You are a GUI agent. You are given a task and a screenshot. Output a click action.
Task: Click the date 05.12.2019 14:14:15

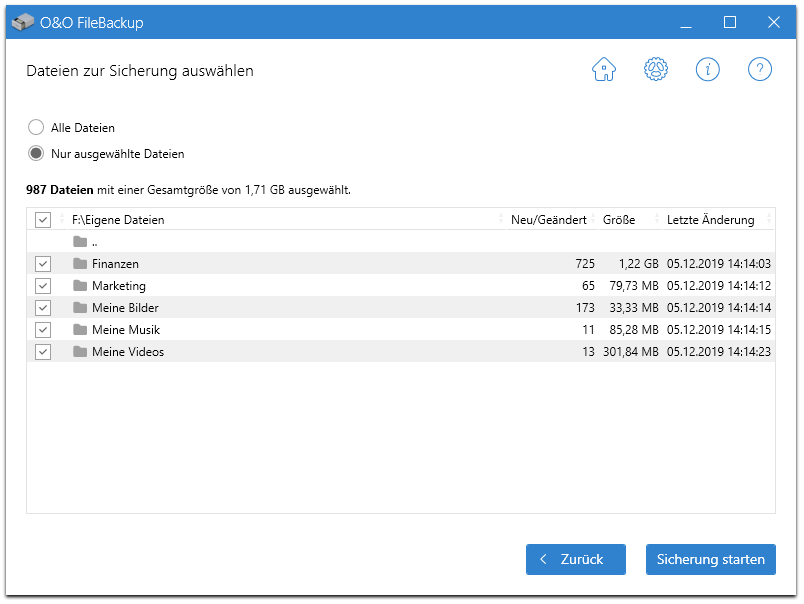pos(719,330)
